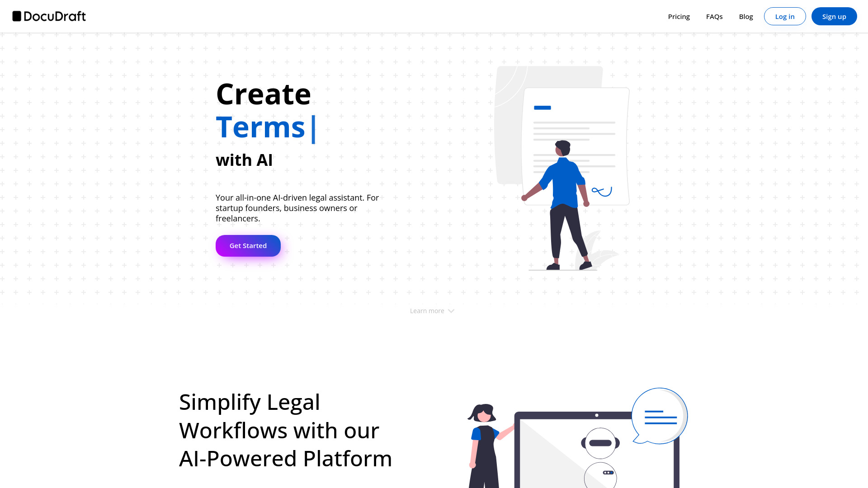Click the robot/AI assistant icon
This screenshot has height=488, width=868.
[x=600, y=442]
